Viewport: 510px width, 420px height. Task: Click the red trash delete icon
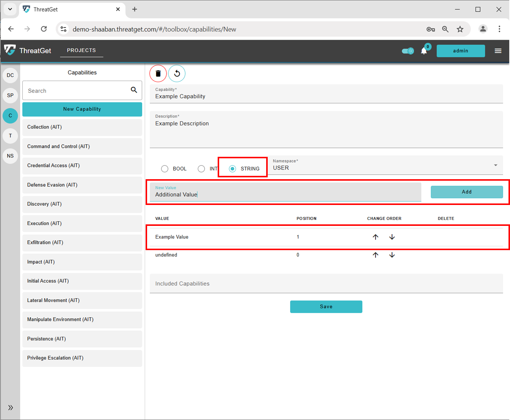pyautogui.click(x=158, y=74)
